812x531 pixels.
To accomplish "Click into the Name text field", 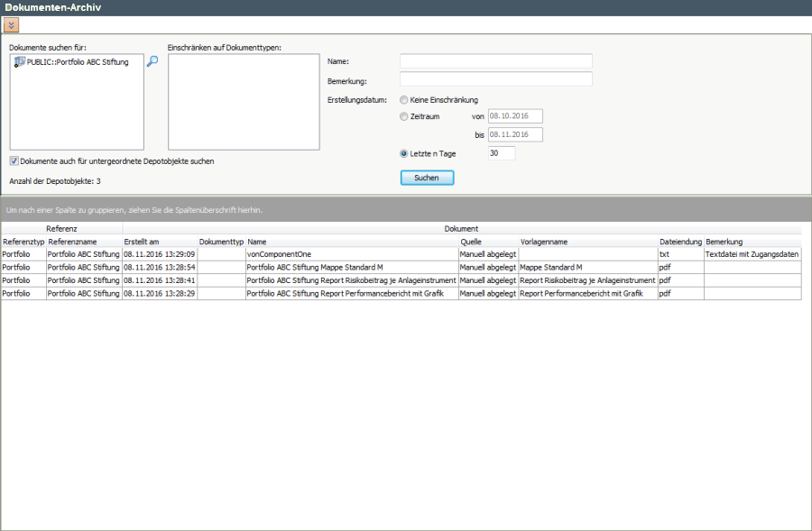I will (495, 61).
